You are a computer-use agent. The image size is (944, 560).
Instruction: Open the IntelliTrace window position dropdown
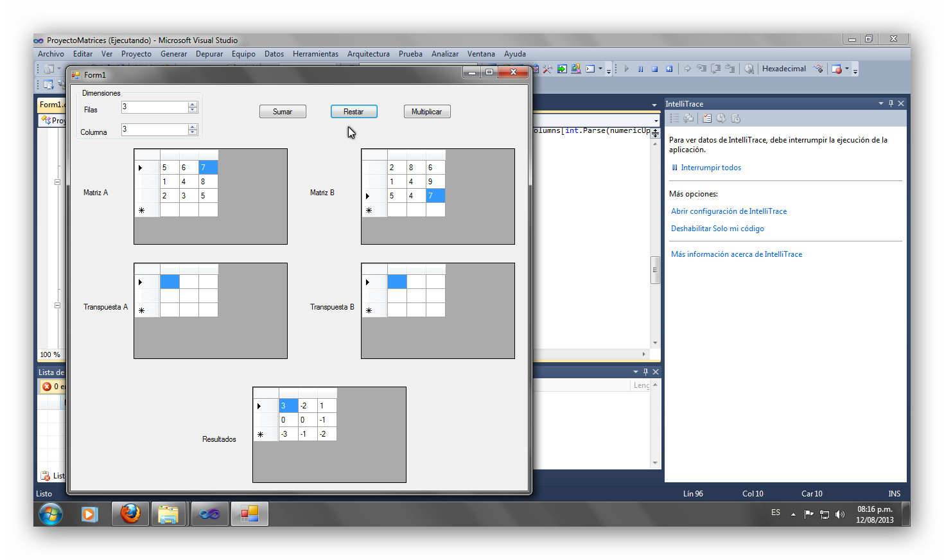(x=880, y=103)
